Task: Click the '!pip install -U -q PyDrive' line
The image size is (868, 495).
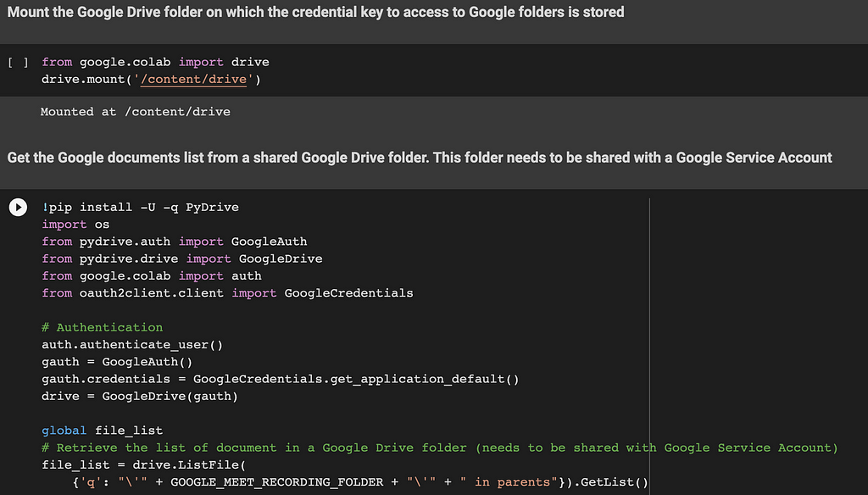Action: click(x=140, y=207)
